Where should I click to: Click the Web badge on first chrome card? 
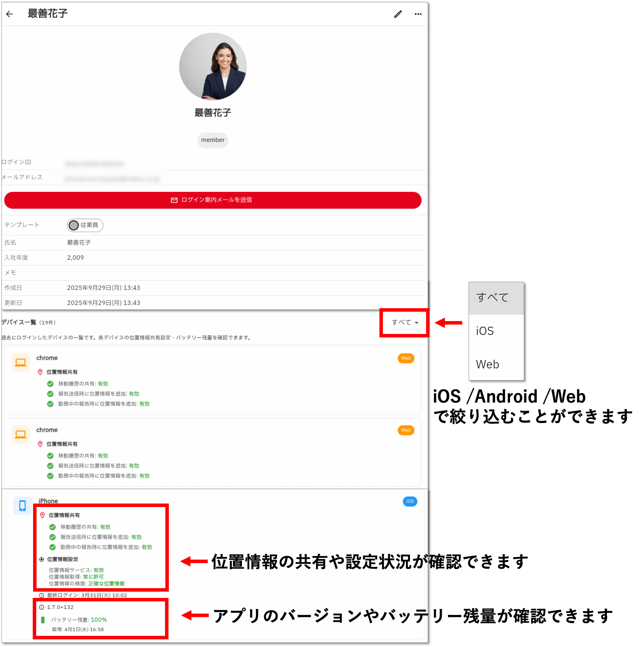(x=406, y=358)
